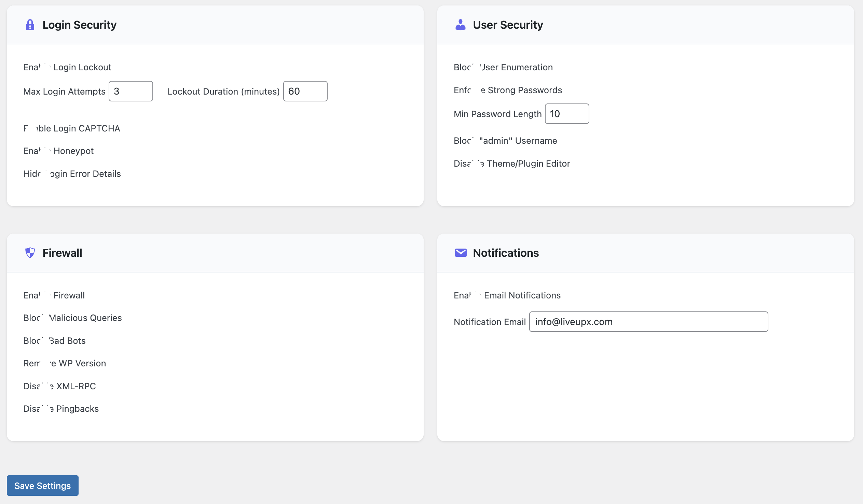Click the "Lockout Duration (minutes)" label text
This screenshot has height=504, width=863.
[x=224, y=92]
